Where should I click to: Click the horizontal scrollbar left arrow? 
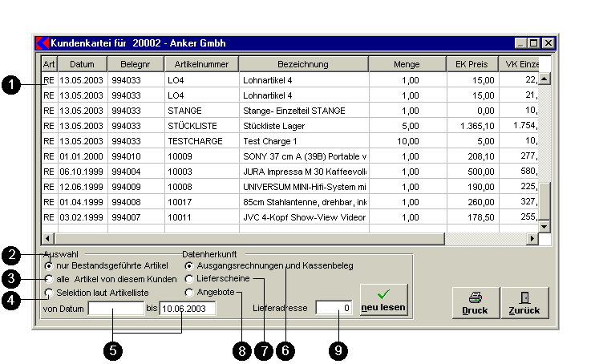(47, 239)
